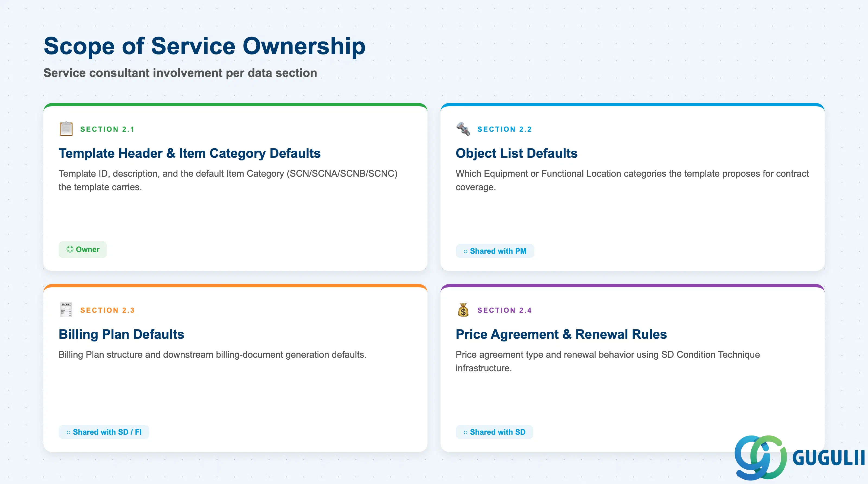This screenshot has height=484, width=868.
Task: Select the green Owner badge
Action: 82,249
